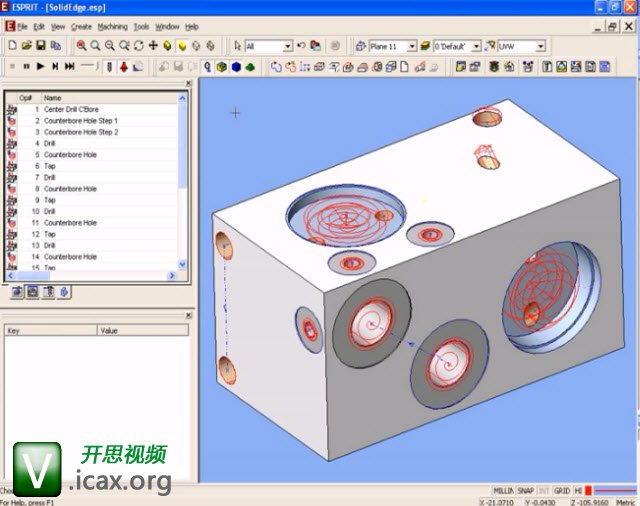640x506 pixels.
Task: Open a file with the folder icon
Action: point(27,46)
